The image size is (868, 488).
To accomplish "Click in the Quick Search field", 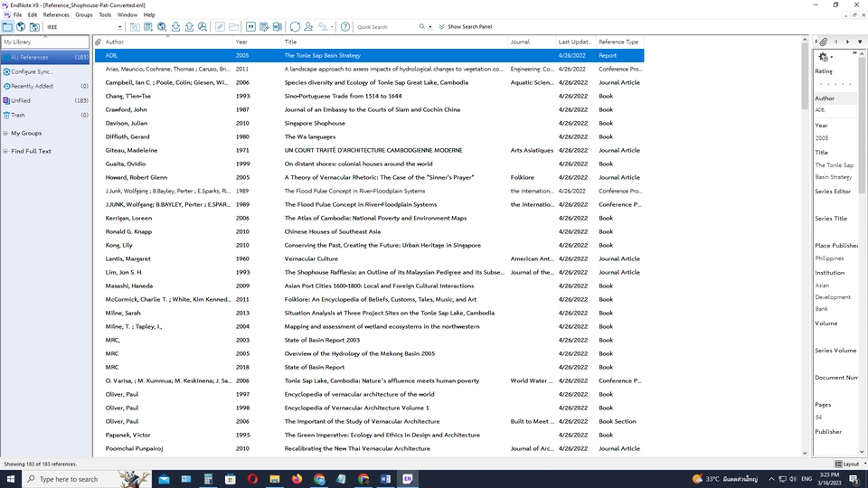I will (386, 26).
